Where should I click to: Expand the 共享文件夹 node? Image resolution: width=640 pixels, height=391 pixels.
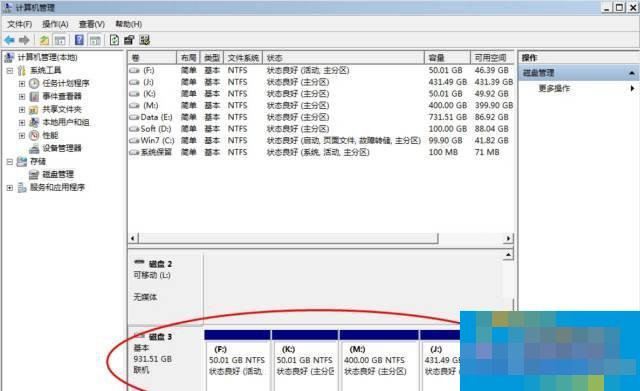(x=22, y=109)
